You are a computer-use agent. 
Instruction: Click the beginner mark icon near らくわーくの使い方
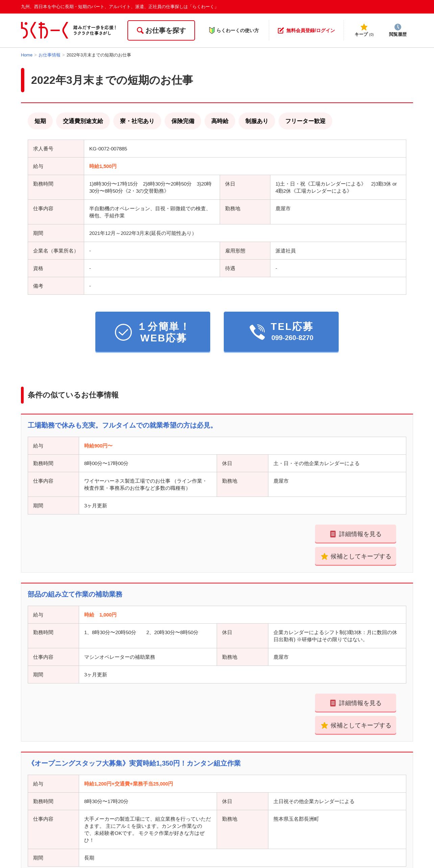point(212,30)
